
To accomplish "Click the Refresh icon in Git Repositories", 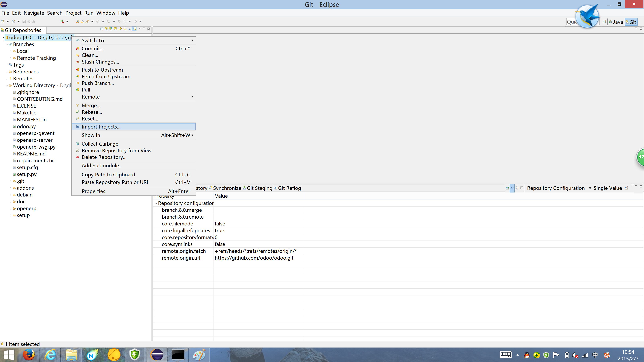I will (120, 29).
